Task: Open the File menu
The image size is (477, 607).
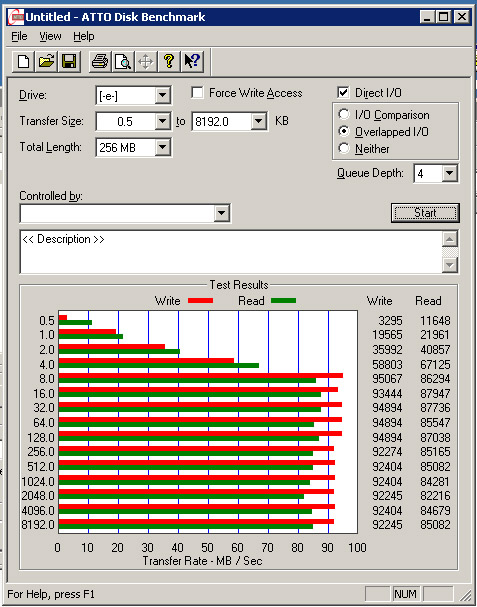Action: 19,36
